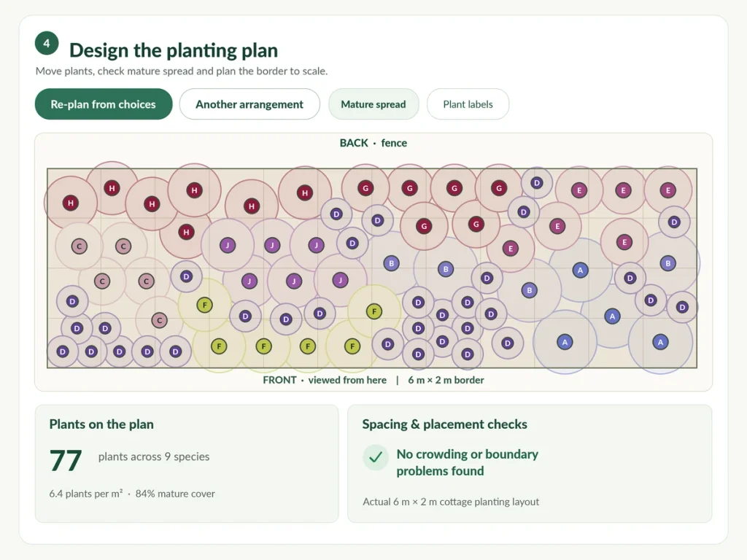Select the leftmost C plant marker
The height and width of the screenshot is (560, 747).
tap(79, 246)
